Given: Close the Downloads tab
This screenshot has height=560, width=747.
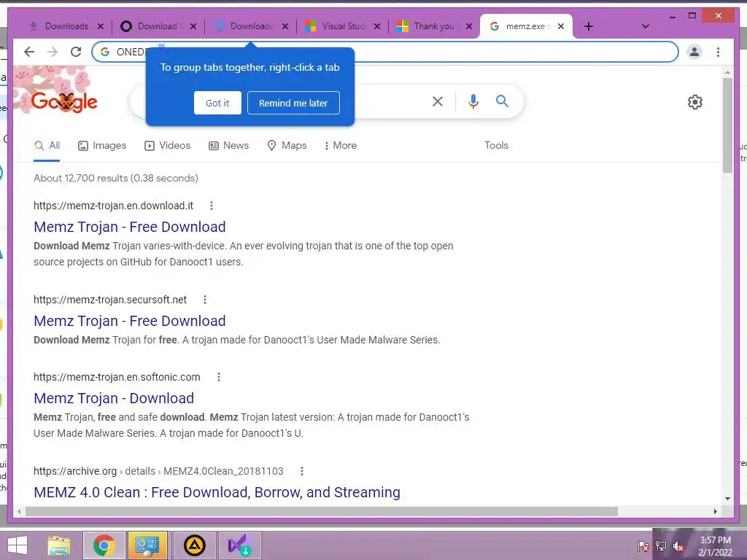Looking at the screenshot, I should point(101,26).
